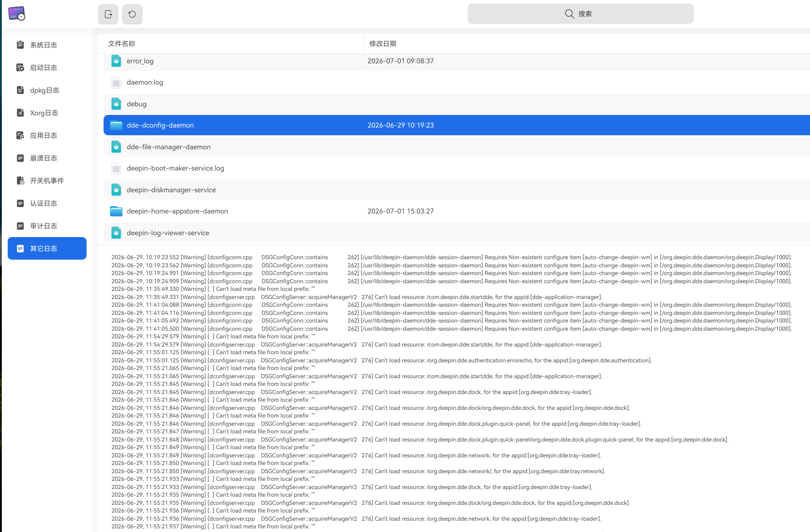The width and height of the screenshot is (810, 532).
Task: Click date 2026-07-01 09:08:37
Action: tap(400, 61)
